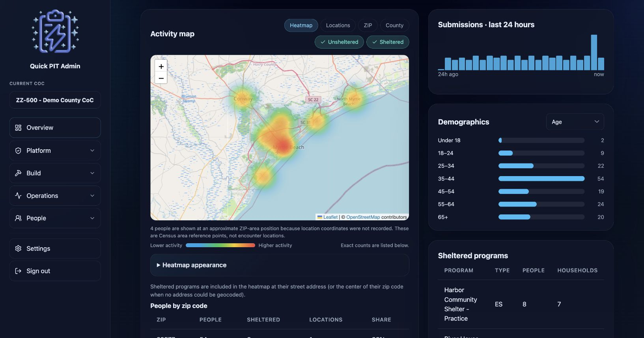644x338 pixels.
Task: Click the Sign out arrow icon
Action: point(18,271)
